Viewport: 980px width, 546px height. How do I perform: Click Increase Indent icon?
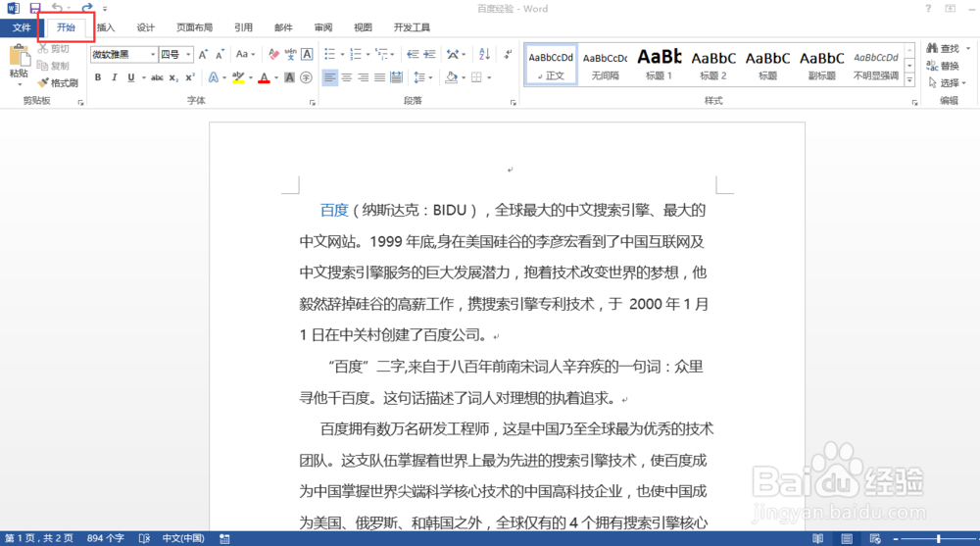[x=429, y=55]
